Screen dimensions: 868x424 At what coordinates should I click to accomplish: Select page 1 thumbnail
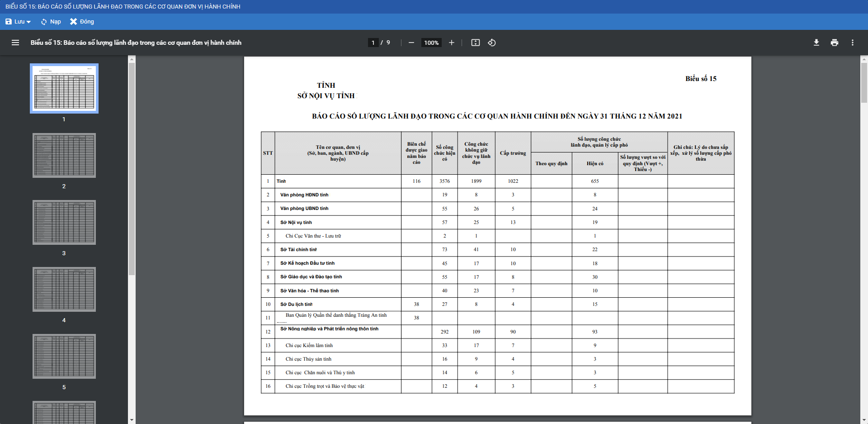[x=64, y=88]
